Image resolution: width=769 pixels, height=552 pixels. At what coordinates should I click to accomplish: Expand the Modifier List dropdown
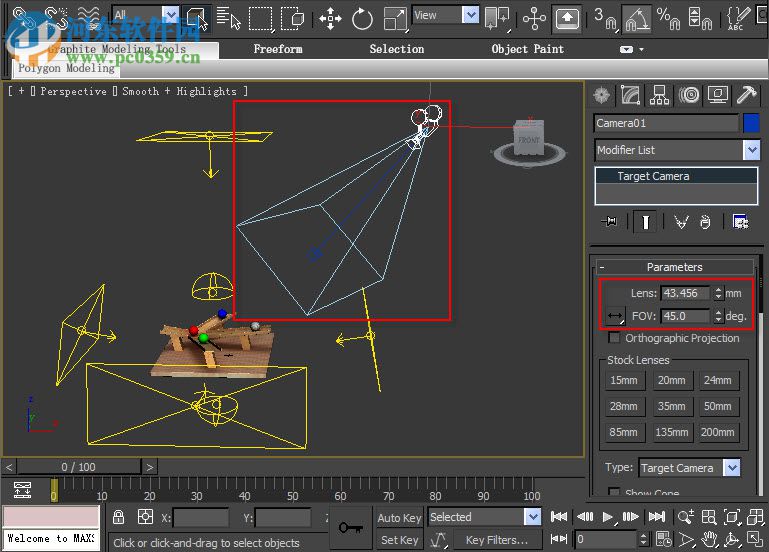751,150
